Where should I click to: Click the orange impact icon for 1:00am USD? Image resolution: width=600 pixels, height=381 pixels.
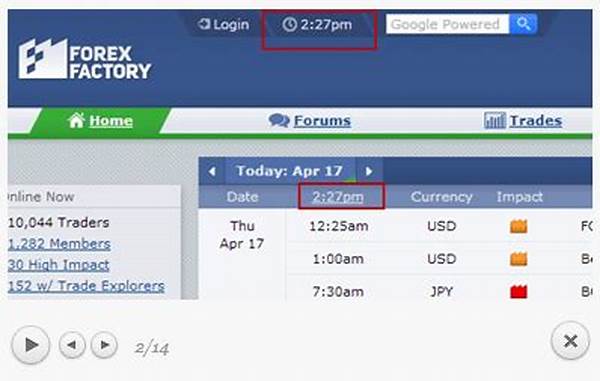coord(518,259)
